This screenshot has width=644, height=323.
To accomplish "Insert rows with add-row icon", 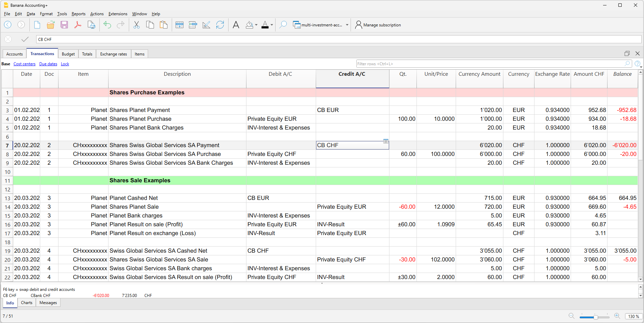I will (x=180, y=25).
